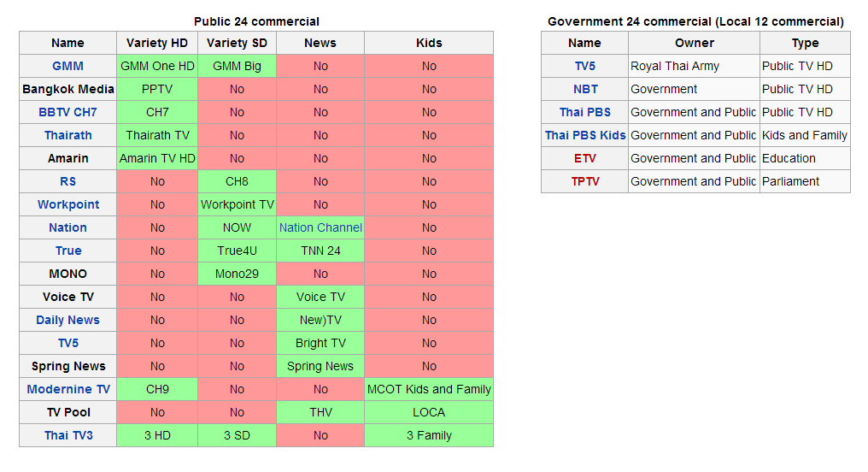Image resolution: width=868 pixels, height=472 pixels.
Task: Select the MCOT Kids and Family cell
Action: pyautogui.click(x=429, y=389)
